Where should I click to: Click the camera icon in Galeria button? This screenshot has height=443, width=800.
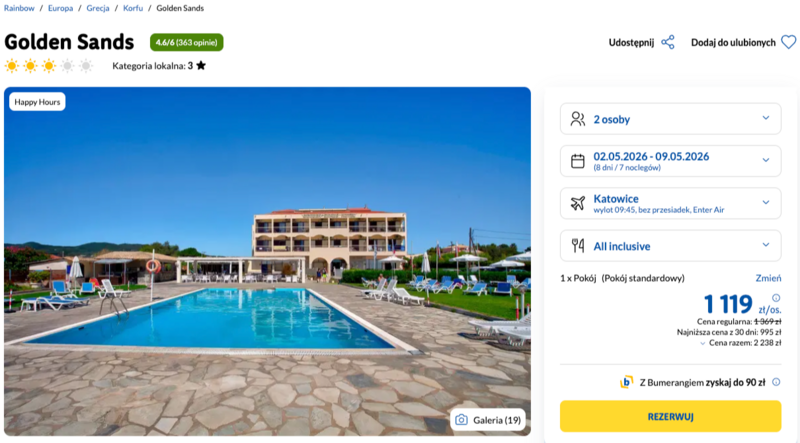pyautogui.click(x=461, y=420)
